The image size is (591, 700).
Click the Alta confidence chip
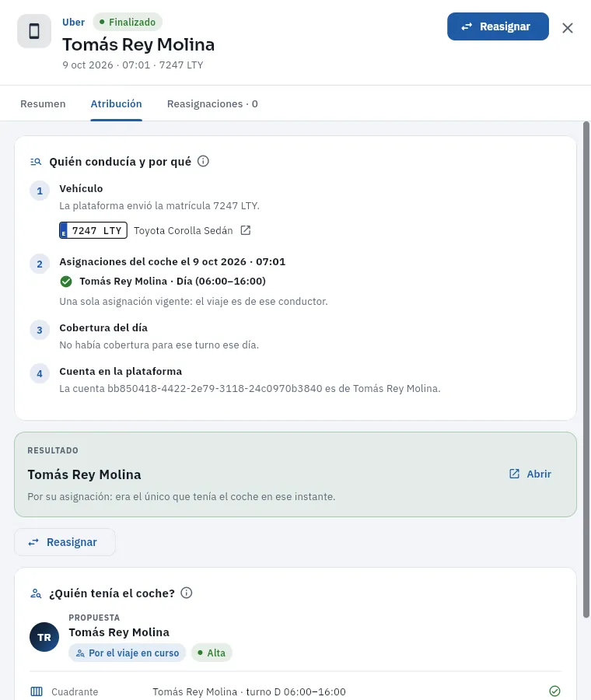click(212, 653)
